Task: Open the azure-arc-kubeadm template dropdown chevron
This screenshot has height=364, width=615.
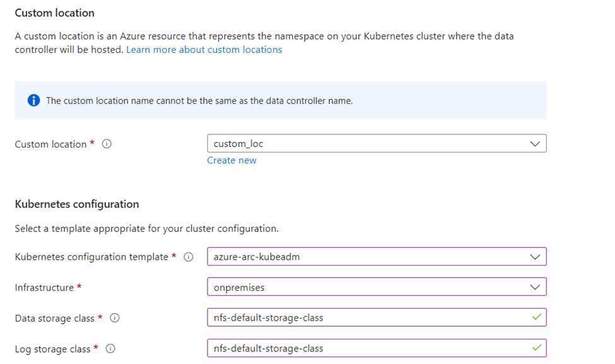Action: [x=535, y=257]
